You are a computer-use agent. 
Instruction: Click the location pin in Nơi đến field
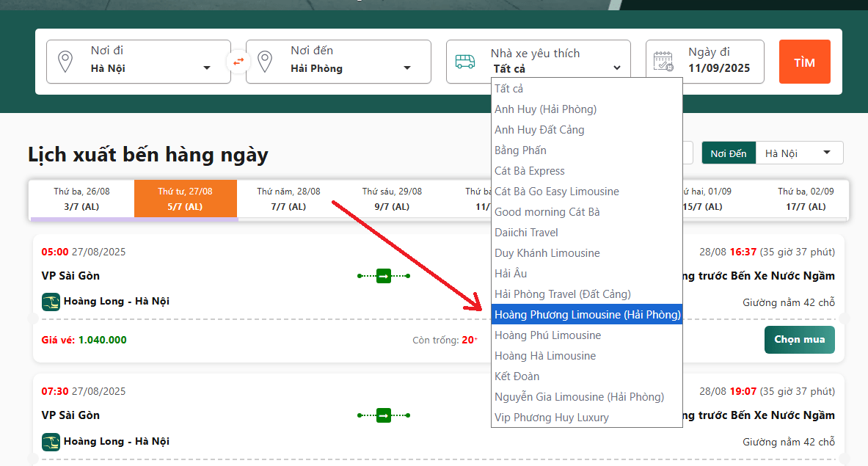pyautogui.click(x=265, y=62)
